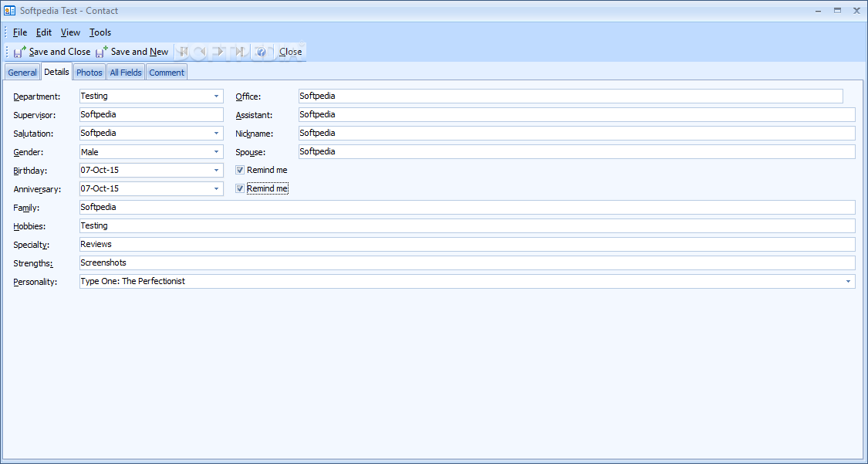The height and width of the screenshot is (464, 868).
Task: Uncheck Birthday Remind me checkbox
Action: tap(240, 170)
